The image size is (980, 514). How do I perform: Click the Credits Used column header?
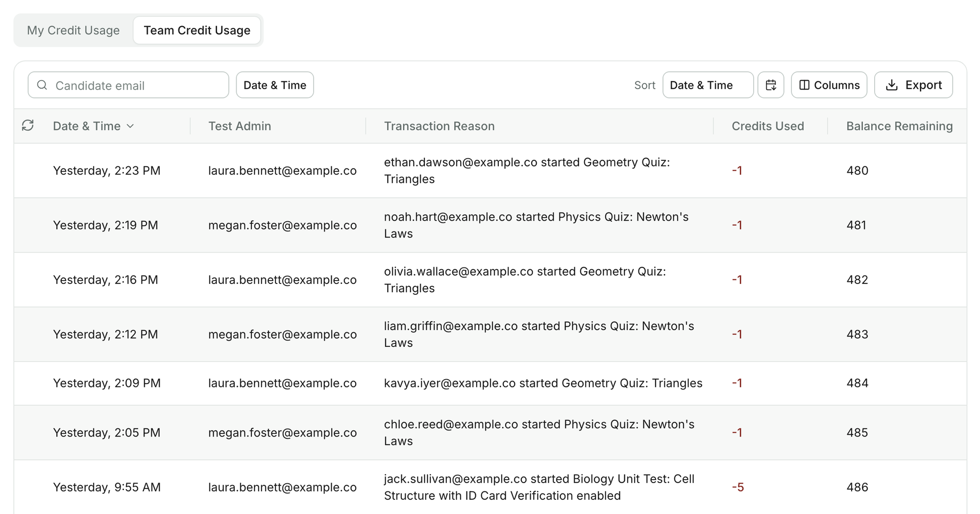click(x=768, y=126)
